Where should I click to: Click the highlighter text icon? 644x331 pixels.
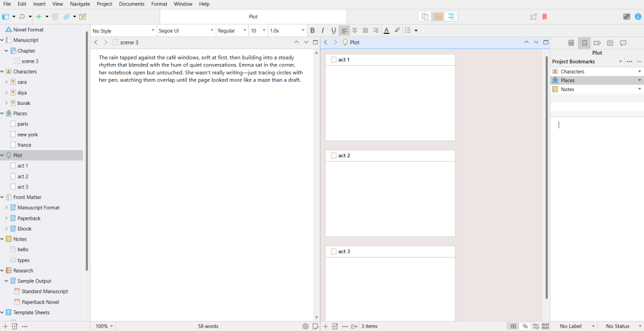click(x=397, y=30)
